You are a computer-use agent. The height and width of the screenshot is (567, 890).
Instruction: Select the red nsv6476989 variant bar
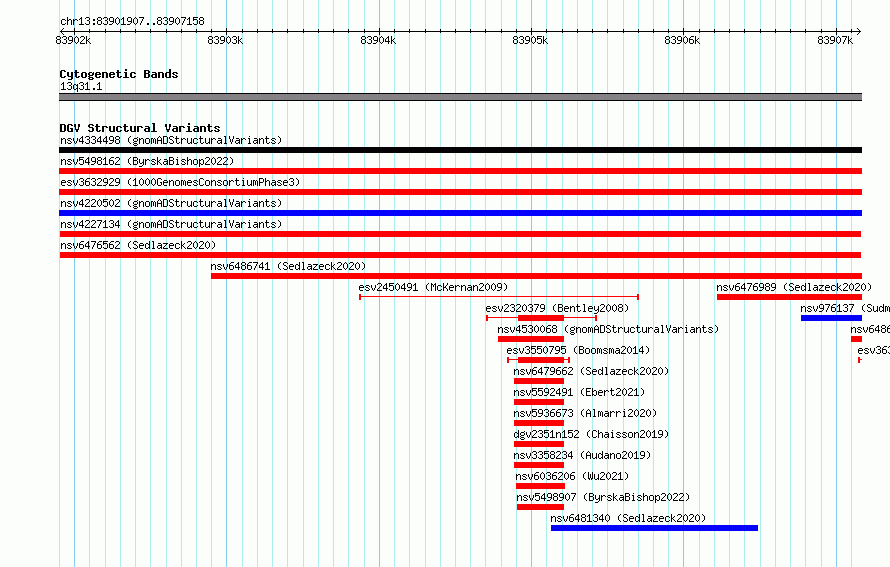[x=790, y=297]
